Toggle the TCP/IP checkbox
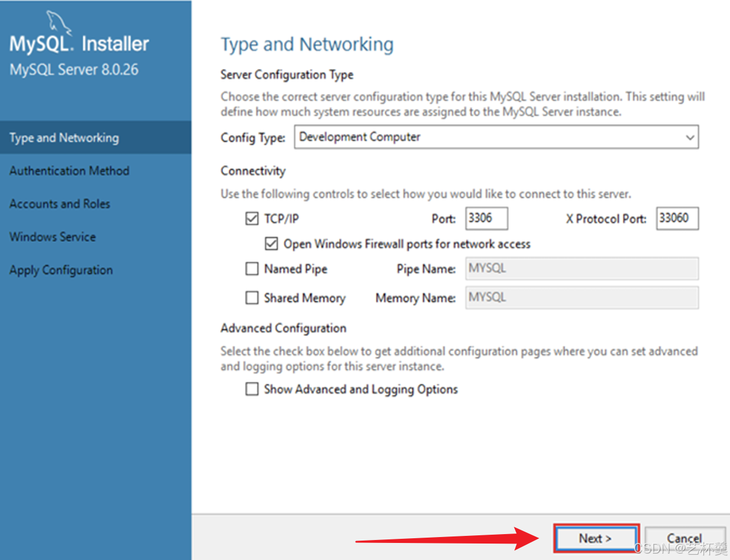 (252, 219)
